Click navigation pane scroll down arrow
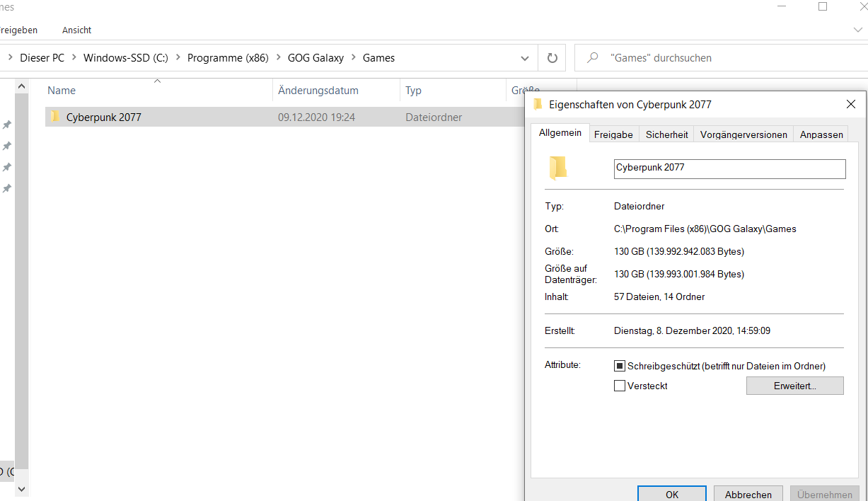 pos(21,488)
